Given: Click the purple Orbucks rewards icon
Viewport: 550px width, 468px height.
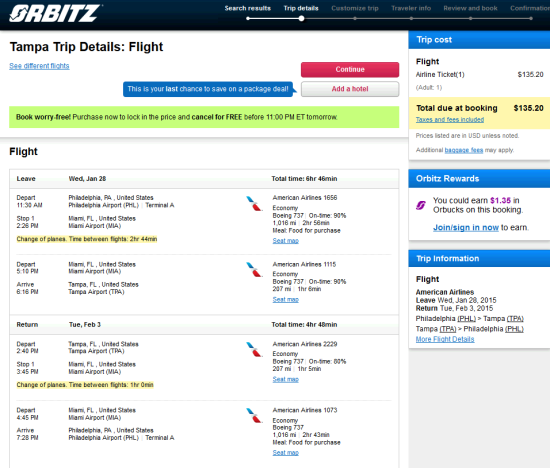Looking at the screenshot, I should [x=421, y=205].
